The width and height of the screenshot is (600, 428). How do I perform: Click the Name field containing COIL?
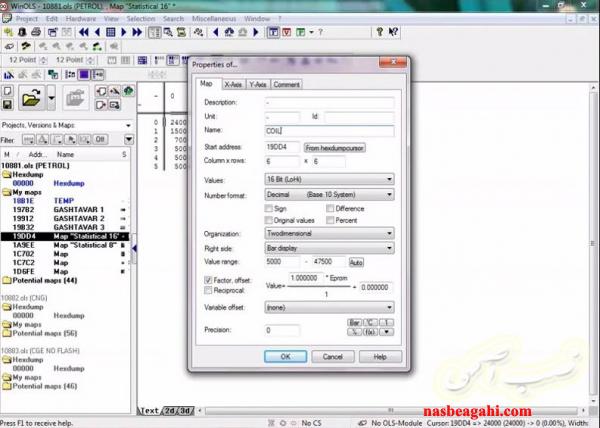tap(329, 131)
